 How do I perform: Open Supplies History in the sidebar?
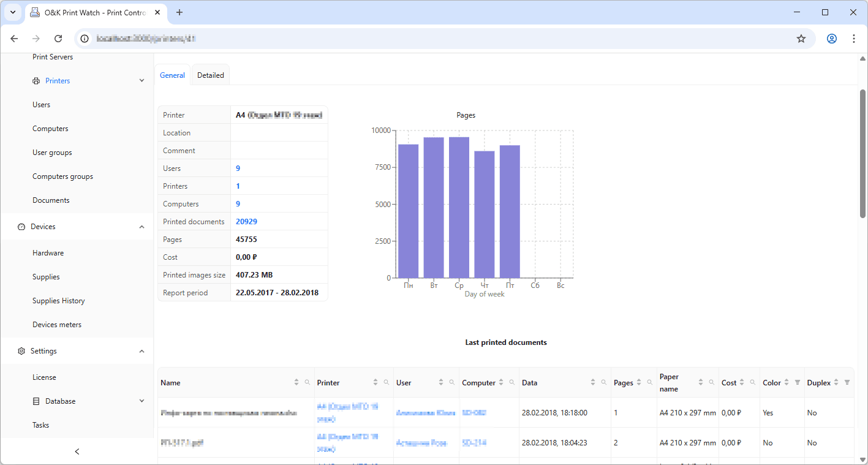pos(59,301)
